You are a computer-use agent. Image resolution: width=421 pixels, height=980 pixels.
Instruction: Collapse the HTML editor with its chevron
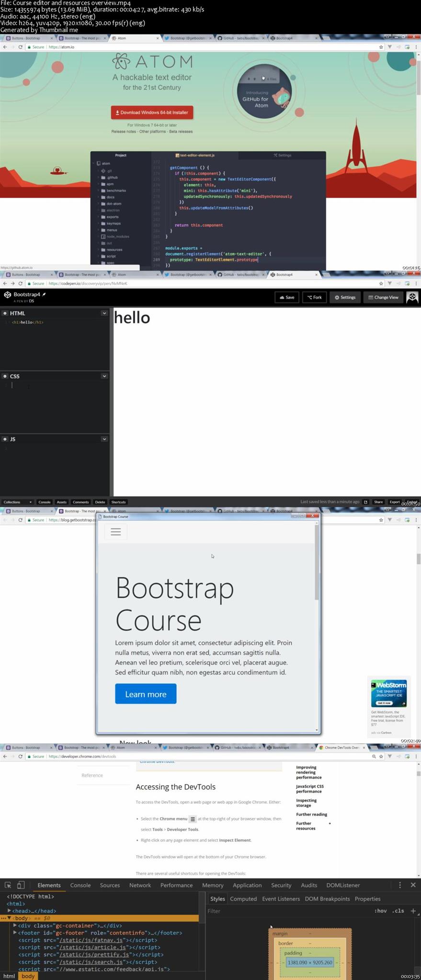(x=104, y=313)
